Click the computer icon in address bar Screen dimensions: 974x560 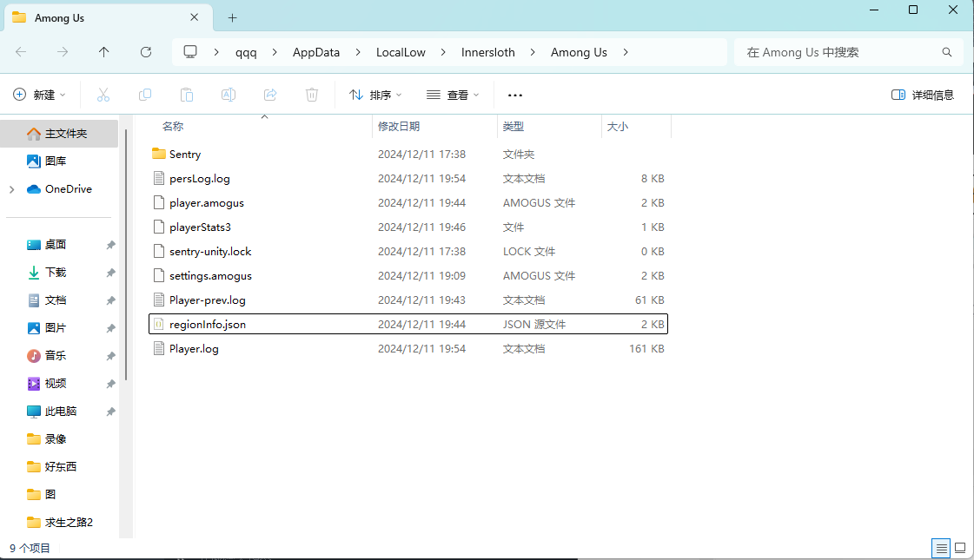click(190, 52)
